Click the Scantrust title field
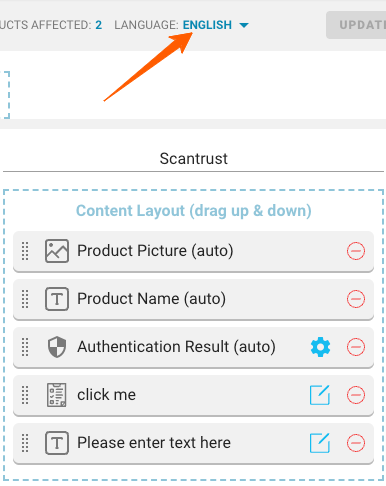Image resolution: width=386 pixels, height=486 pixels. [193, 159]
